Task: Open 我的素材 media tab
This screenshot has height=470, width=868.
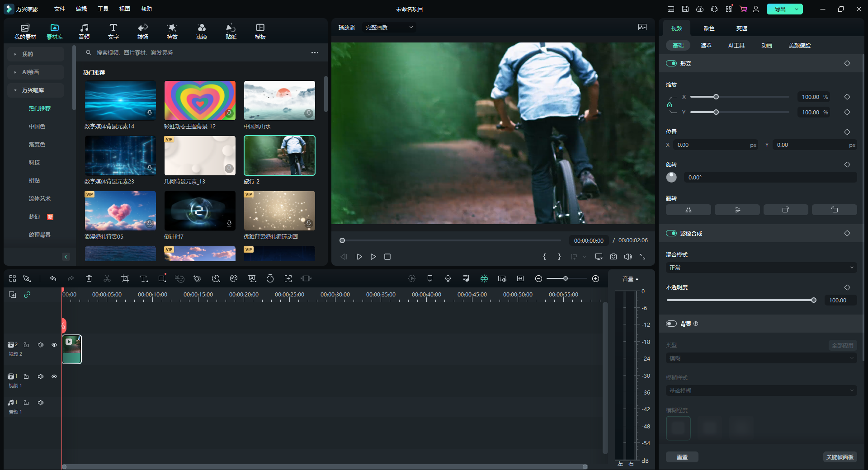Action: click(25, 32)
